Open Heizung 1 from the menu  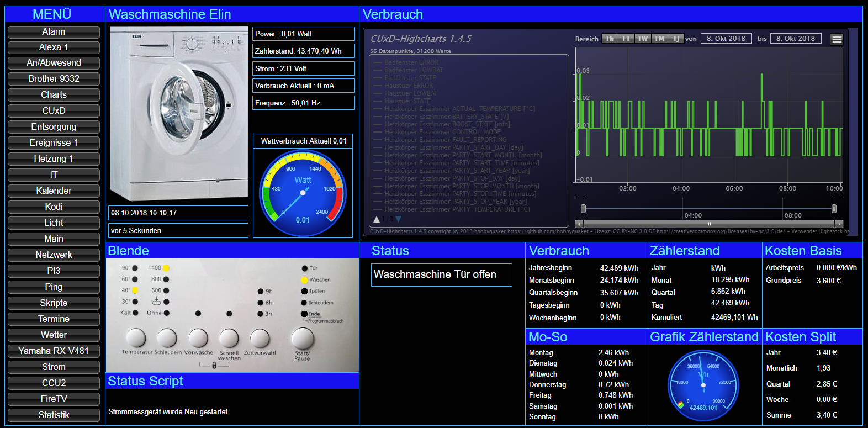(x=54, y=159)
